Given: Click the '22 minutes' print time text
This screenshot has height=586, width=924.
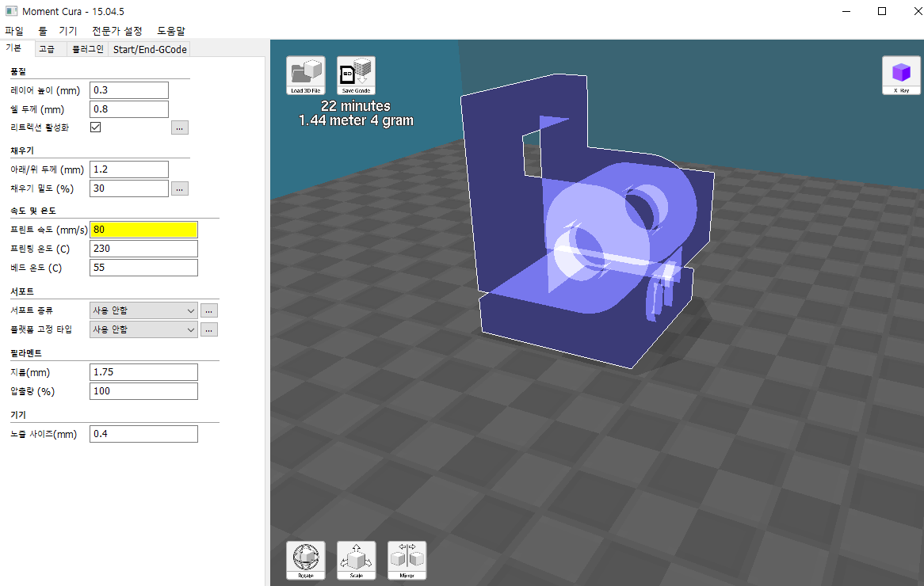Looking at the screenshot, I should (x=355, y=106).
